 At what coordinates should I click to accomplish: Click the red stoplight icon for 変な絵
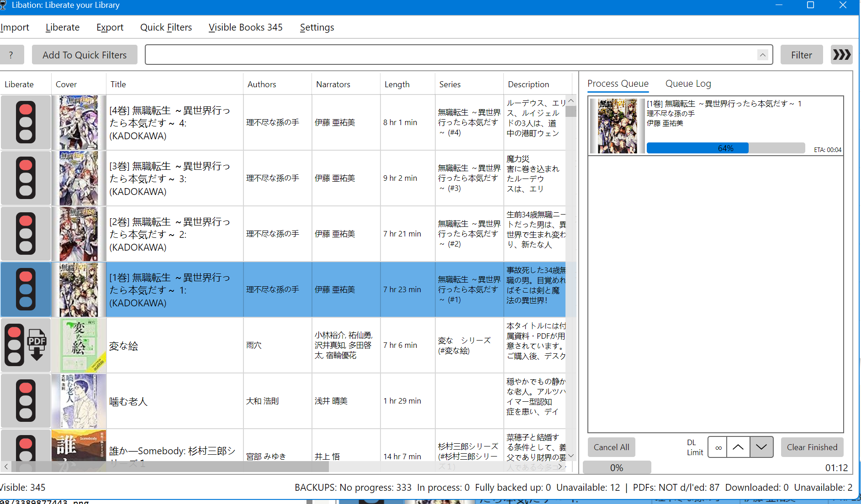pos(14,345)
